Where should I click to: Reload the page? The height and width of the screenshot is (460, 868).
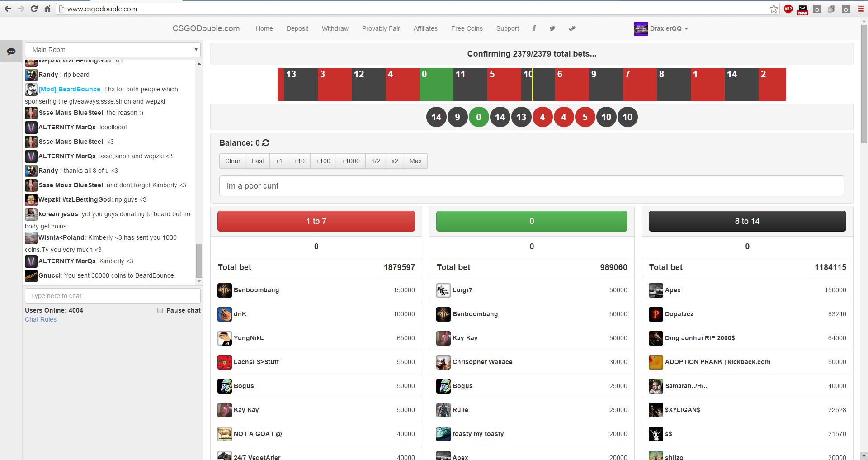click(34, 9)
